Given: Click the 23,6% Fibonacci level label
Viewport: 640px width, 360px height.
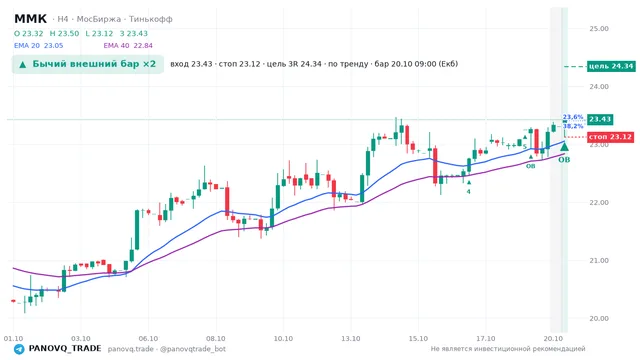Looking at the screenshot, I should click(x=573, y=117).
